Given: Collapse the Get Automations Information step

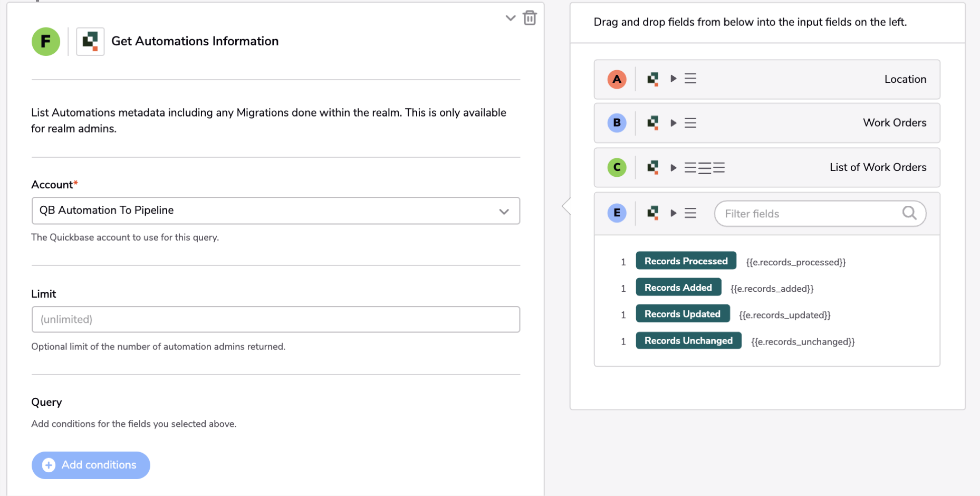Looking at the screenshot, I should (510, 18).
